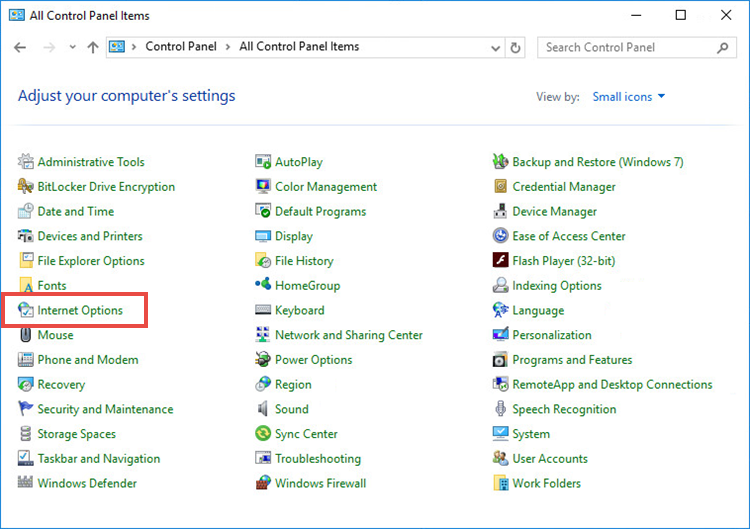Click the Search Control Panel field

click(x=637, y=47)
